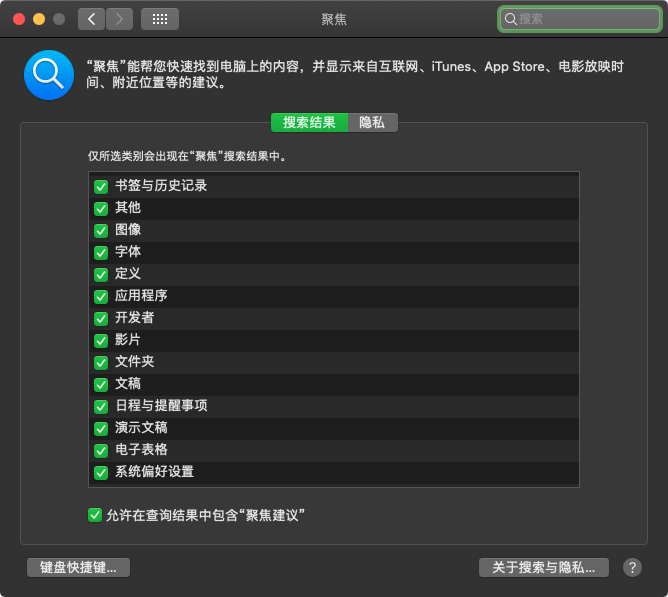Click 关于搜索与隐私... button
This screenshot has height=597, width=668.
pos(544,568)
